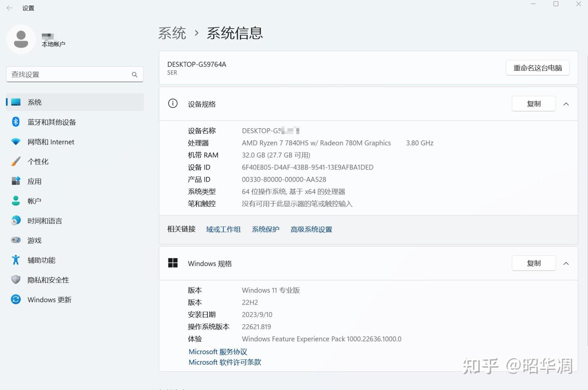Click the search magnifier icon

pos(135,75)
